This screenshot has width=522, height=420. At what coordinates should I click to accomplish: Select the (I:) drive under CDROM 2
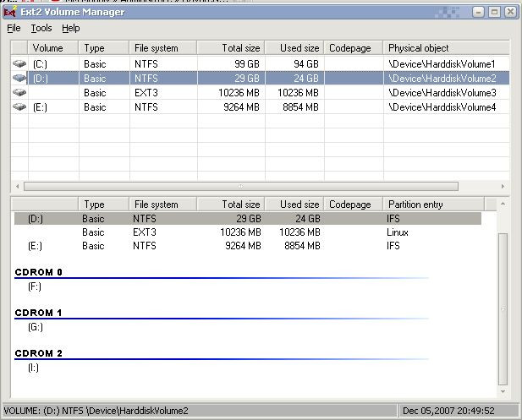[33, 368]
